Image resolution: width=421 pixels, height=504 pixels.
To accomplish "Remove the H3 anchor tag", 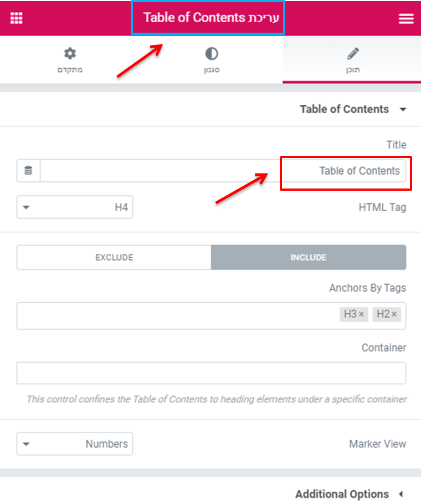I will point(361,314).
